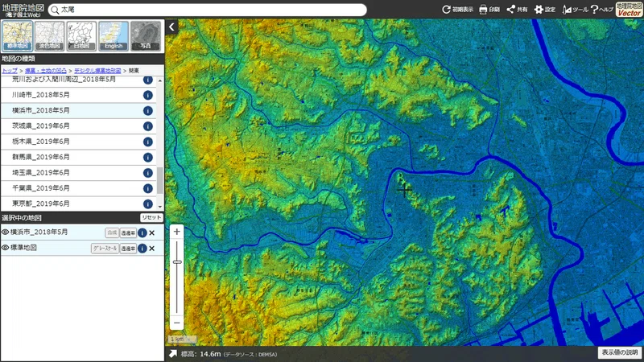The image size is (644, 362).
Task: Click the zoom in plus button
Action: (177, 232)
